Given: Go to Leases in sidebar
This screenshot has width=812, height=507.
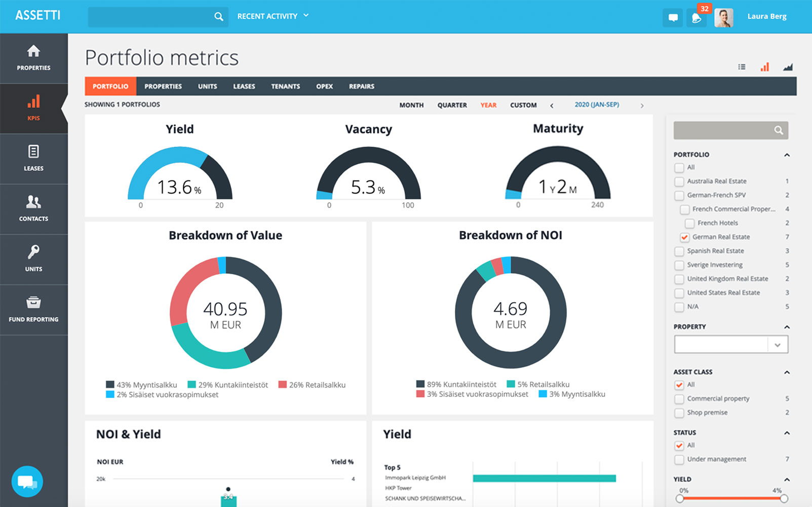Looking at the screenshot, I should click(x=33, y=159).
